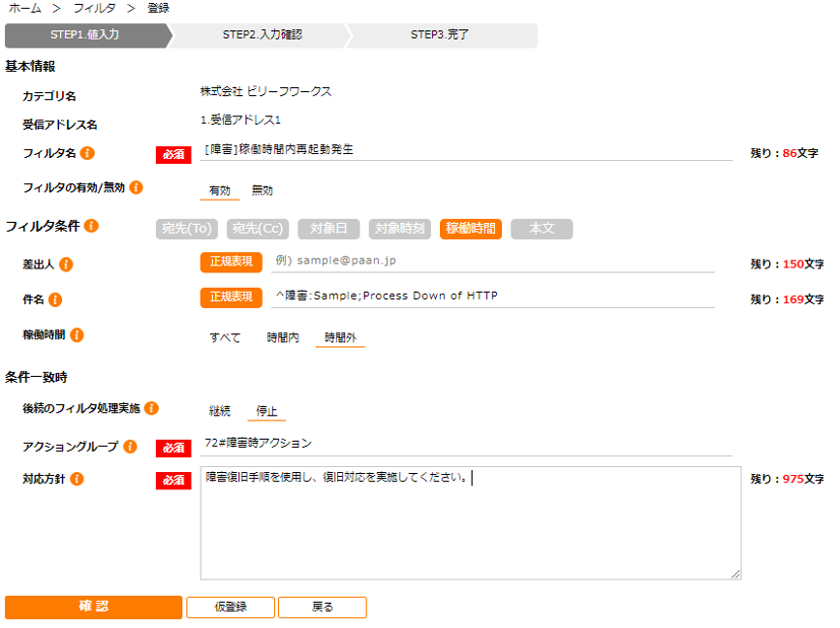Viewport: 840px width, 628px height.
Task: Click info icon next to アクショングループ
Action: pyautogui.click(x=130, y=447)
